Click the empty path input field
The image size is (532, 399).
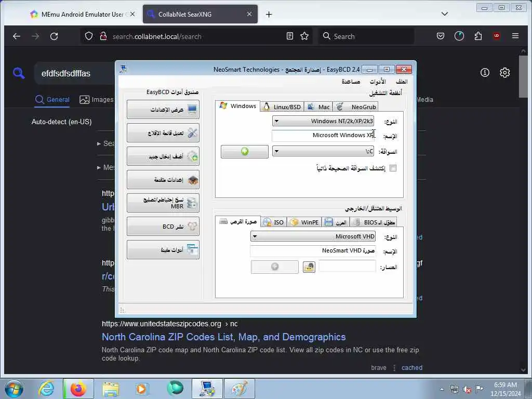click(x=347, y=267)
